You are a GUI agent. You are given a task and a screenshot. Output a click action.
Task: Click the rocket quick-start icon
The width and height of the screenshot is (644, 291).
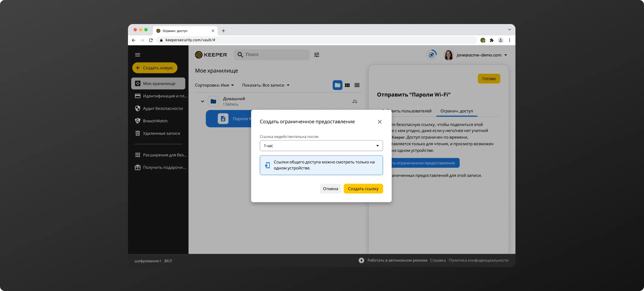tap(432, 55)
